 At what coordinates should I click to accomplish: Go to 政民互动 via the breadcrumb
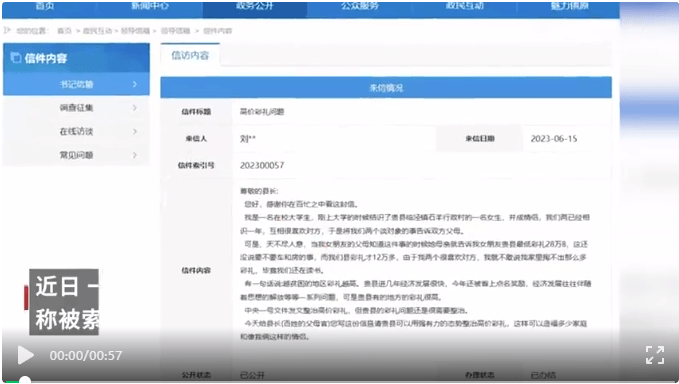97,31
